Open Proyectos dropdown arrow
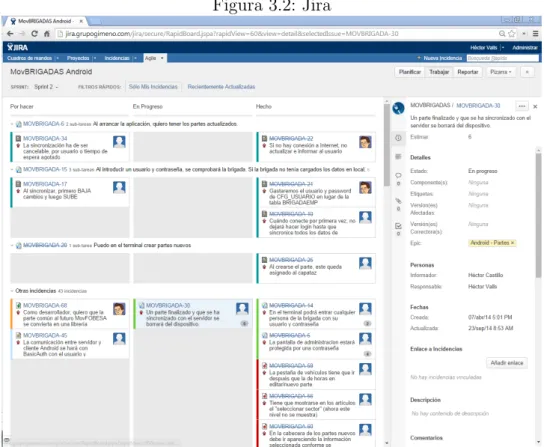The width and height of the screenshot is (544, 447). click(x=95, y=58)
